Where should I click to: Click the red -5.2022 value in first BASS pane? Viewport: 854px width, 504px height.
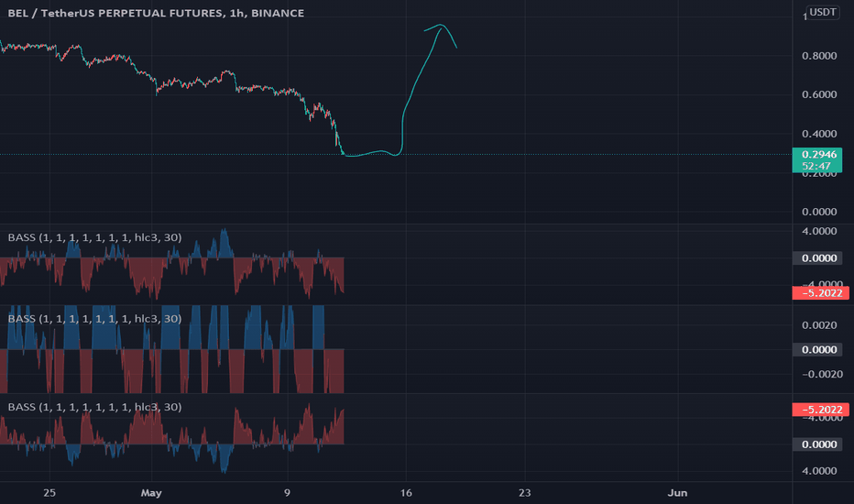click(821, 293)
